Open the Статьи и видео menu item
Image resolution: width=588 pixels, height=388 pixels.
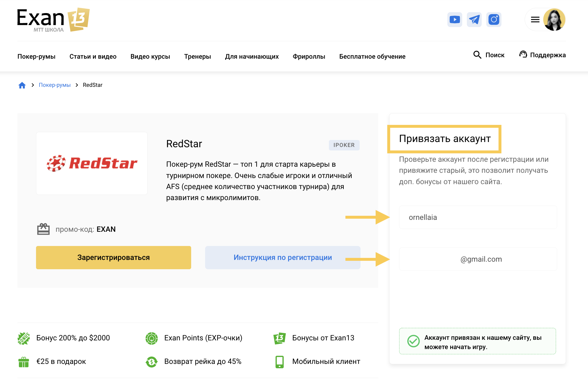pos(93,56)
